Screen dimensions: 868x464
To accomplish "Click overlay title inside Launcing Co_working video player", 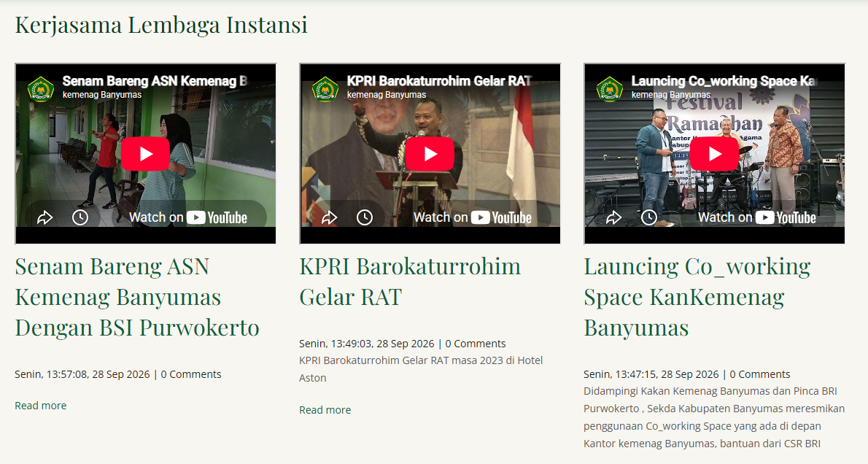I will tap(724, 82).
